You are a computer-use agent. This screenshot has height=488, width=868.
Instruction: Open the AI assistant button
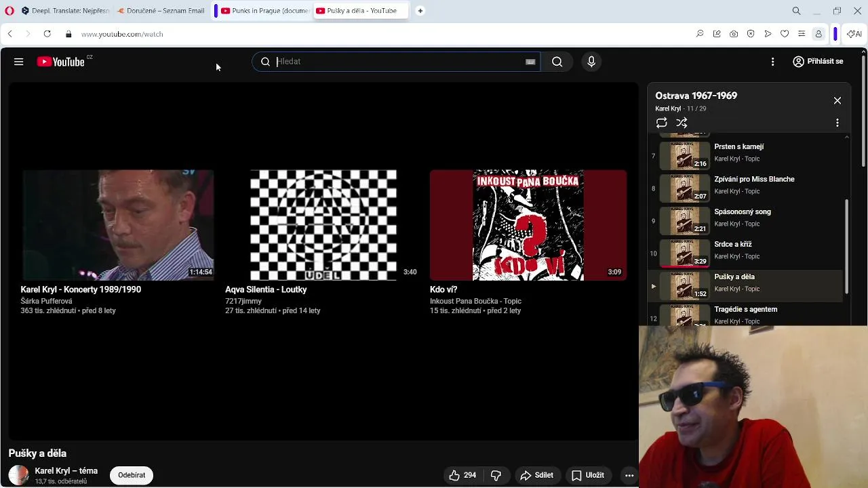click(x=854, y=34)
